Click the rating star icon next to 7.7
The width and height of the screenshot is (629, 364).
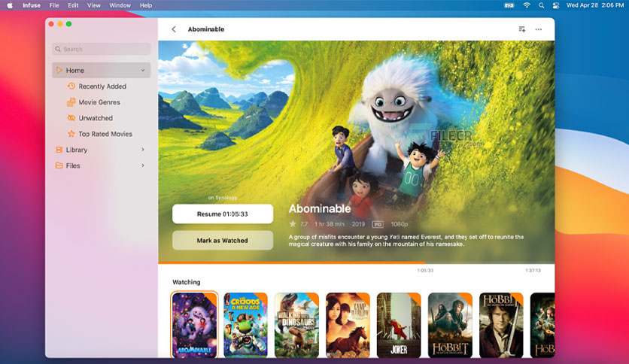point(293,223)
